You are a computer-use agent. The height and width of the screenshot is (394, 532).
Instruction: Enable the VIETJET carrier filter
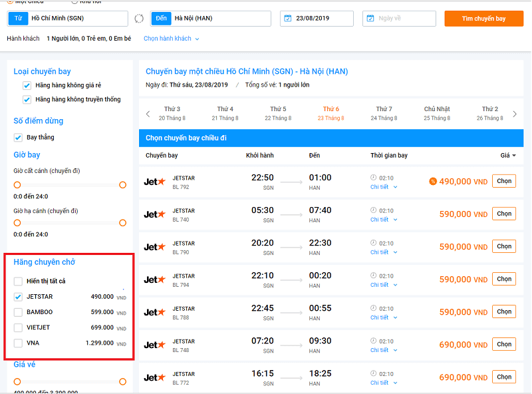pos(18,327)
